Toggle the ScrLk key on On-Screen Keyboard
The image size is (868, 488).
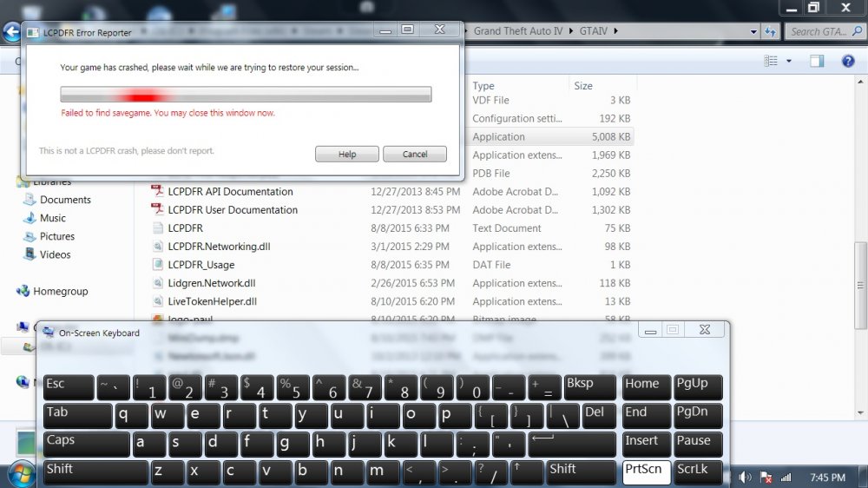coord(699,473)
